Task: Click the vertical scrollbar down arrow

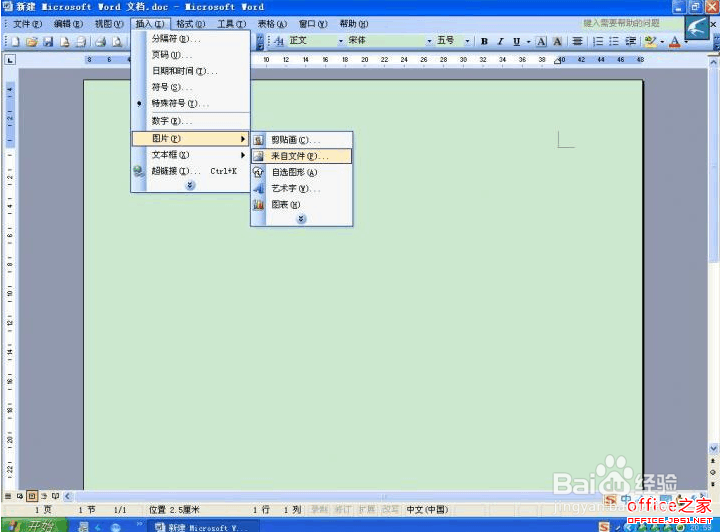Action: (713, 448)
